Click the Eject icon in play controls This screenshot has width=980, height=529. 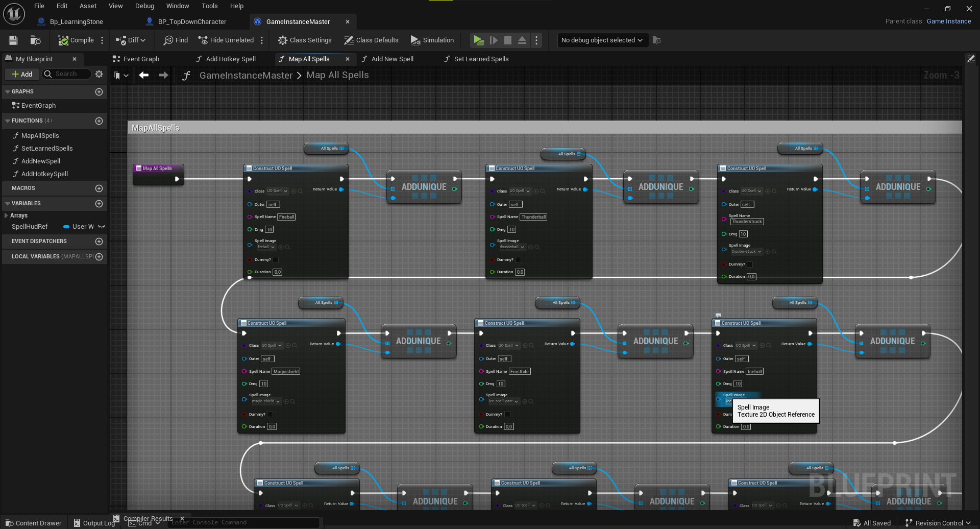pos(522,40)
